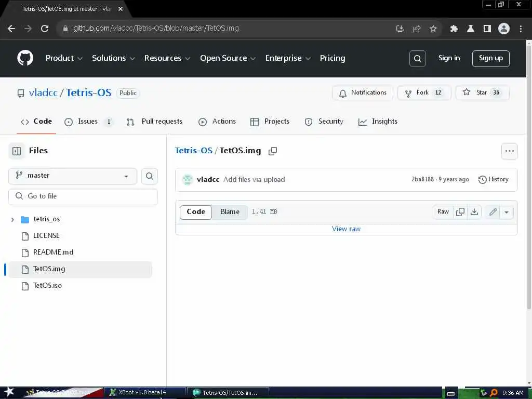532x399 pixels.
Task: Open the GitHub search icon button
Action: [417, 59]
